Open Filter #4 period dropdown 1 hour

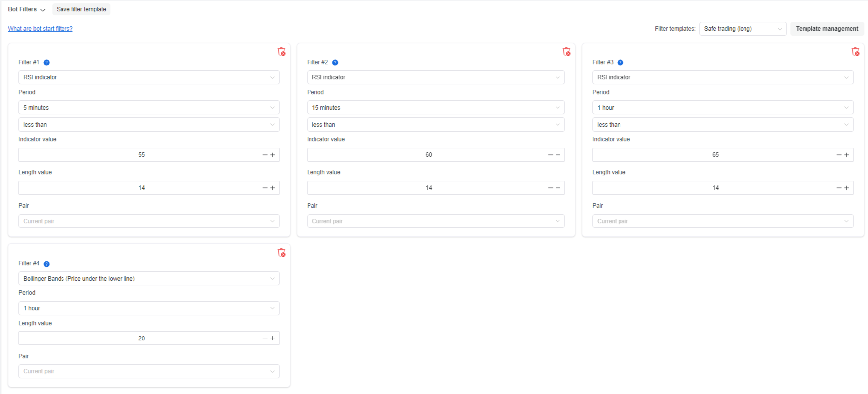(x=149, y=308)
